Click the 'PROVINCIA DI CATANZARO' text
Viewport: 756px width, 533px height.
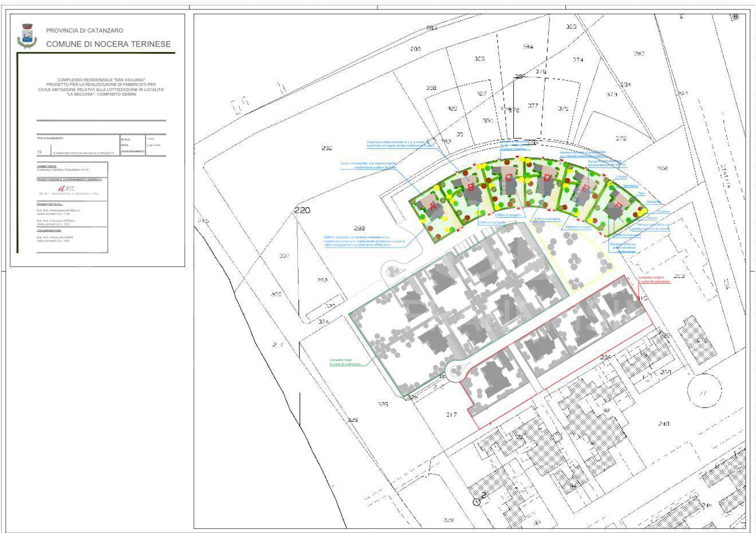coord(84,30)
